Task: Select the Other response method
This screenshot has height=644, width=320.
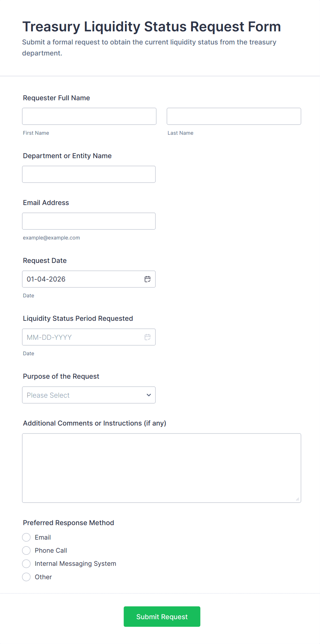Action: click(x=26, y=577)
